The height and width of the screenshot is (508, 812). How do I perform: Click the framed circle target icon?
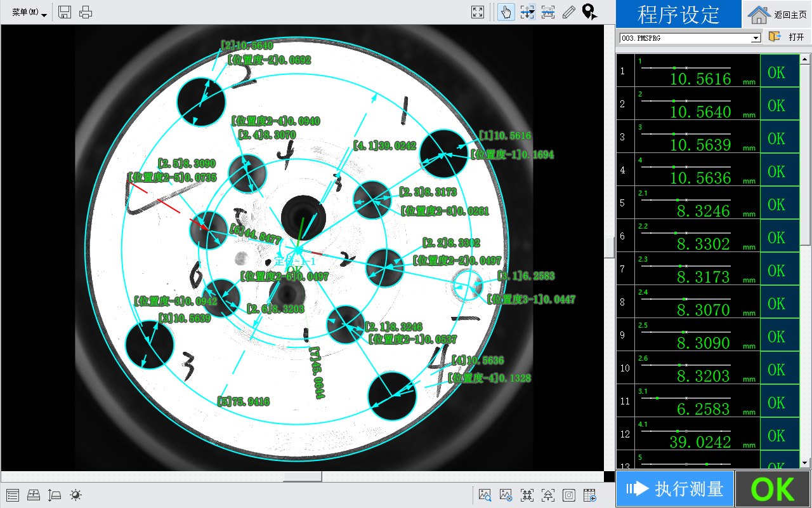(569, 495)
